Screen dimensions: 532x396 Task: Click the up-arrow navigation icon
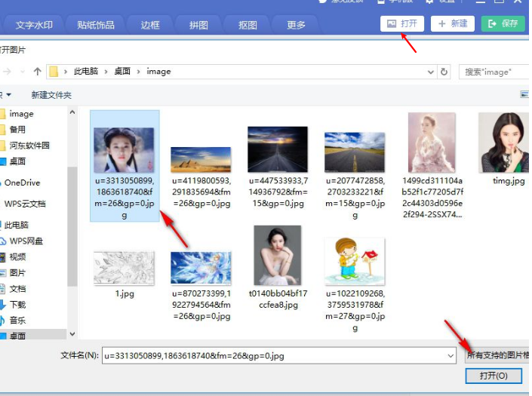[x=37, y=72]
